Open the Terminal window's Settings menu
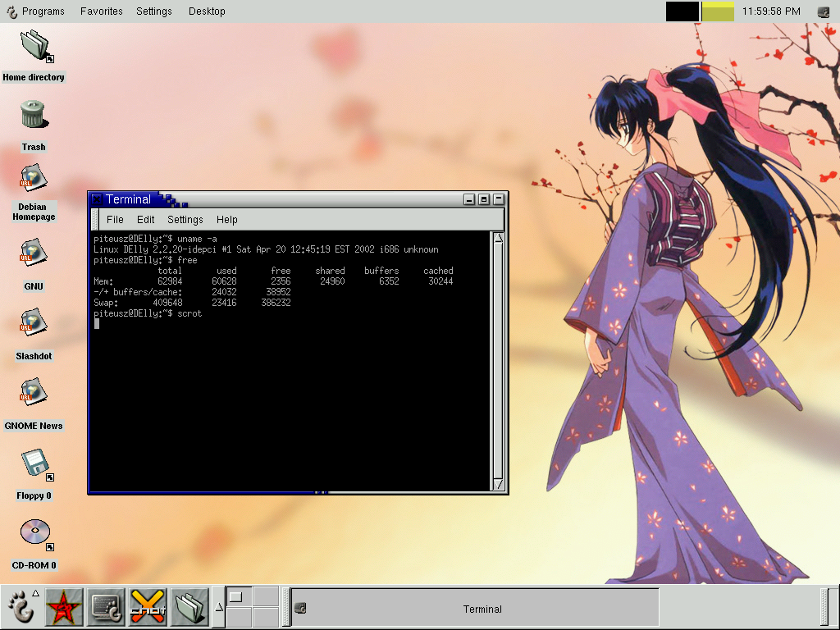This screenshot has height=630, width=840. 185,220
